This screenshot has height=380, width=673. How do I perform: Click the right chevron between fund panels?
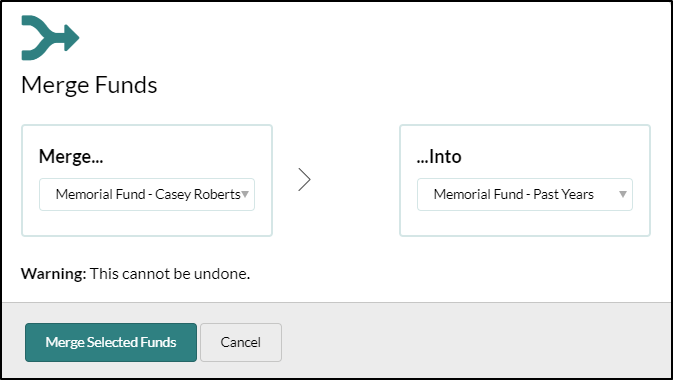click(x=304, y=179)
